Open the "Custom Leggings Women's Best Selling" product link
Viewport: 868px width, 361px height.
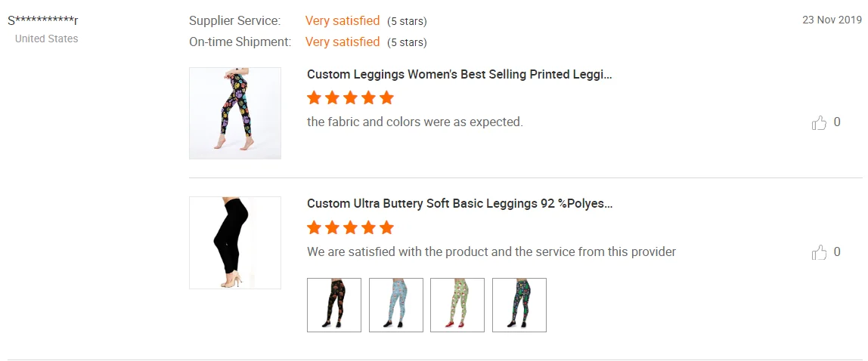459,75
